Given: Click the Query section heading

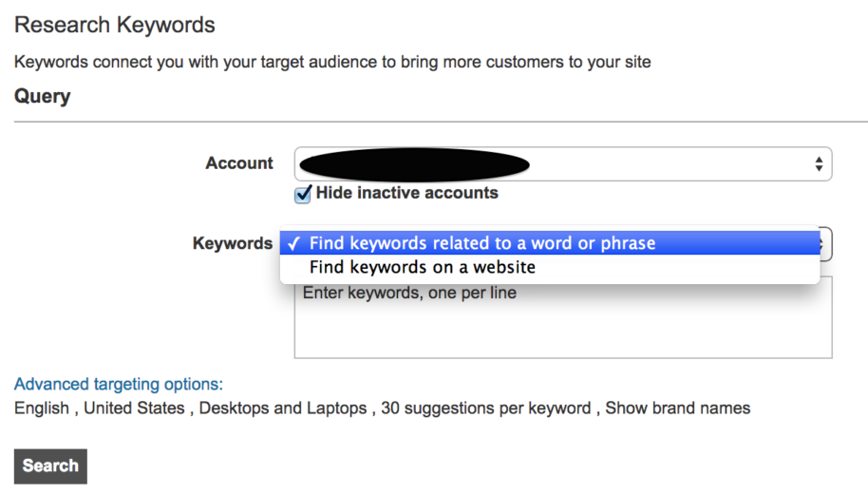Looking at the screenshot, I should click(43, 96).
